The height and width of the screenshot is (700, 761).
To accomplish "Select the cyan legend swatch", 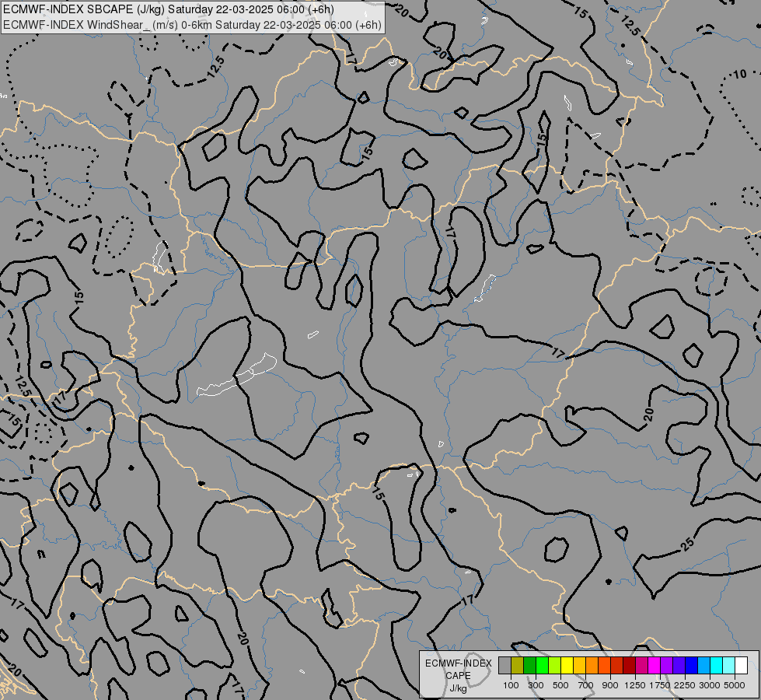I will (x=717, y=665).
